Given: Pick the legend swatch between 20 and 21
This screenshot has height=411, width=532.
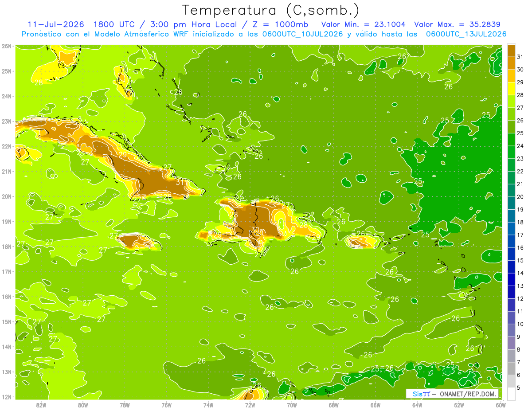Looking at the screenshot, I should [x=512, y=190].
